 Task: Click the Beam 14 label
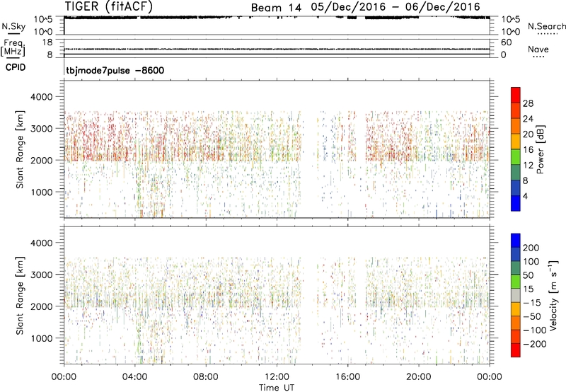click(x=276, y=7)
